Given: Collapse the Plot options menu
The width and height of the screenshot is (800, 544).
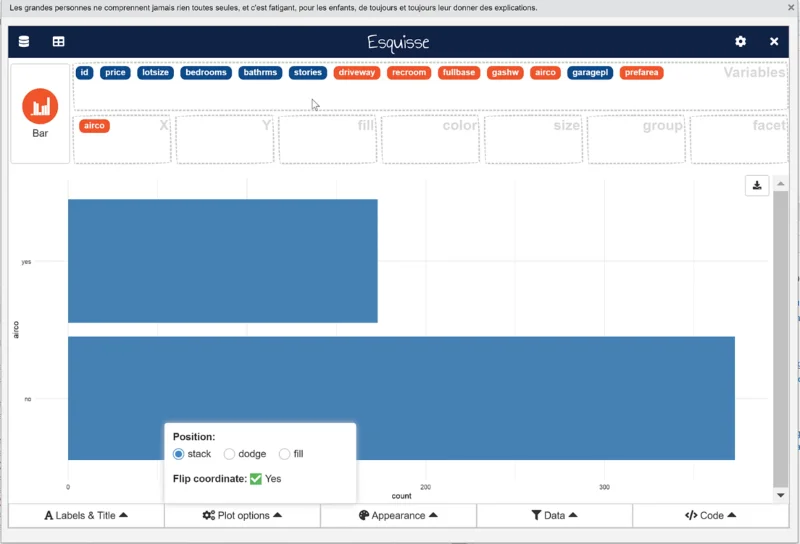Looking at the screenshot, I should point(242,515).
